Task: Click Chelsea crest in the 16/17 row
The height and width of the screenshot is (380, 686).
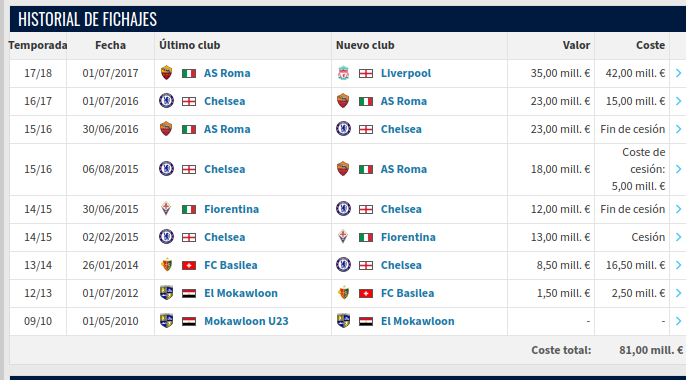Action: (166, 101)
